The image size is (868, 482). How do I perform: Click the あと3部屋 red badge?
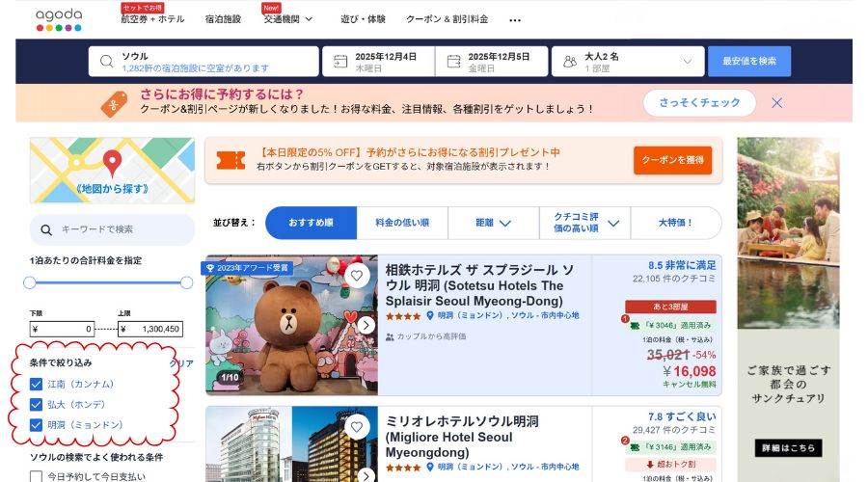[670, 307]
